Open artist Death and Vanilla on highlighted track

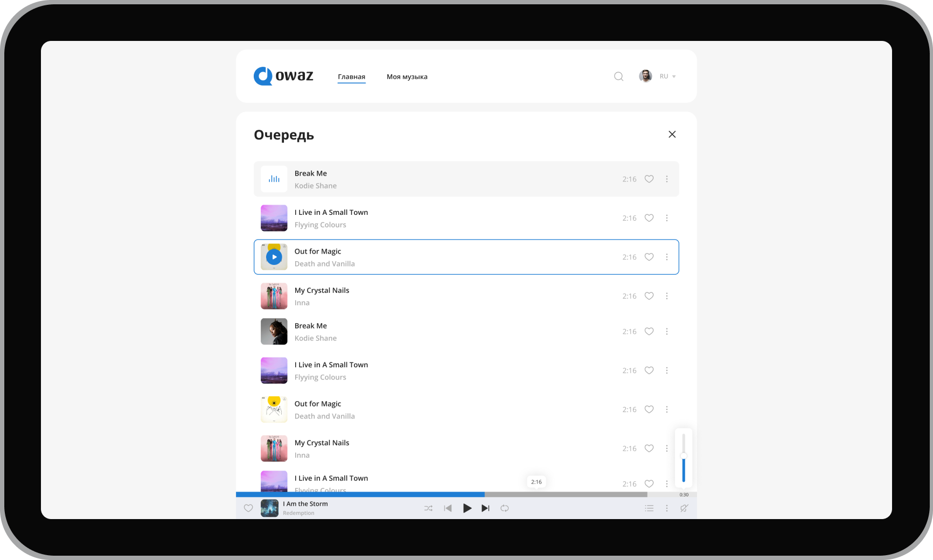pyautogui.click(x=325, y=264)
